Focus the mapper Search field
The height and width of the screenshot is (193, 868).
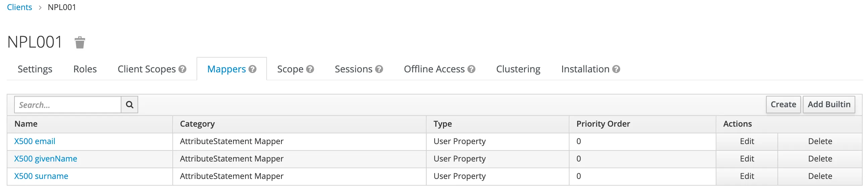coord(67,105)
